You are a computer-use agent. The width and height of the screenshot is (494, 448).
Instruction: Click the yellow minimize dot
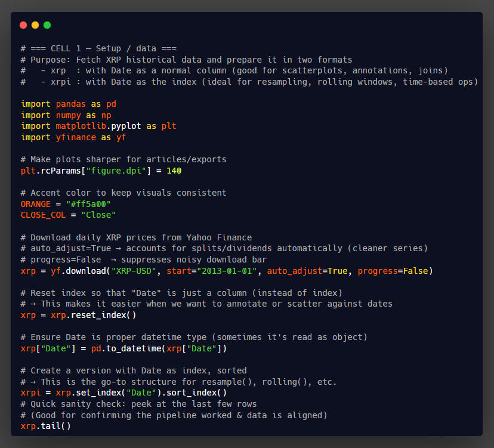coord(35,25)
